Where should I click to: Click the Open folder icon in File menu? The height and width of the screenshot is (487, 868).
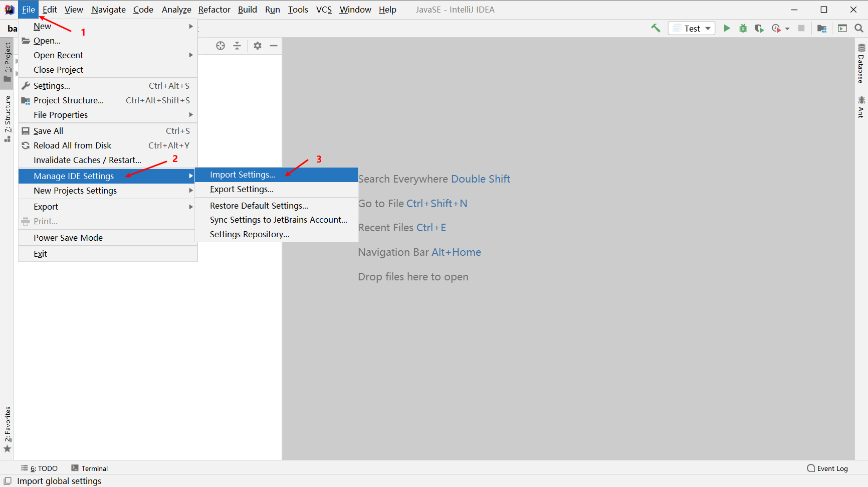tap(26, 41)
